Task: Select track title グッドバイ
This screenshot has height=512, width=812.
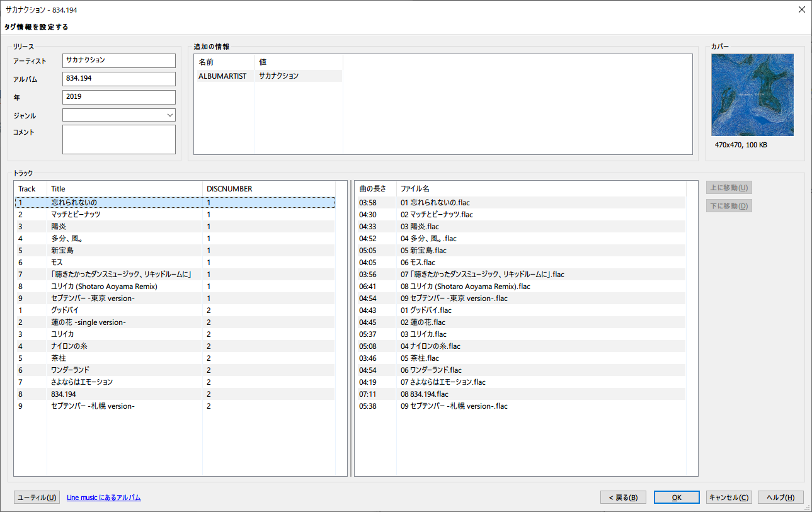Action: [x=64, y=310]
